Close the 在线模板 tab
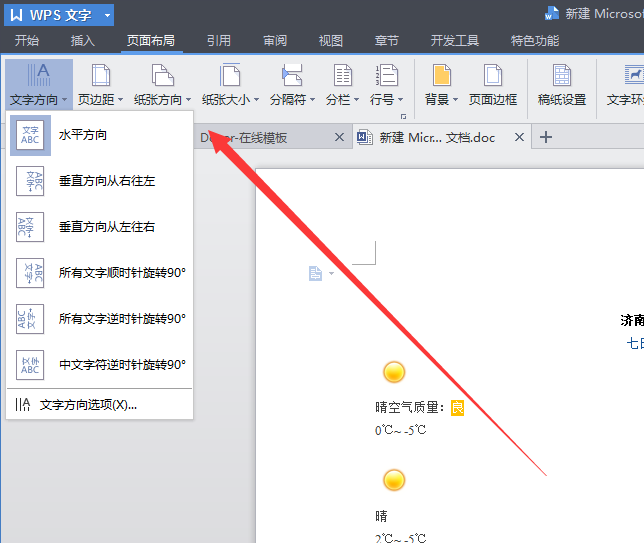This screenshot has height=543, width=644. 339,137
